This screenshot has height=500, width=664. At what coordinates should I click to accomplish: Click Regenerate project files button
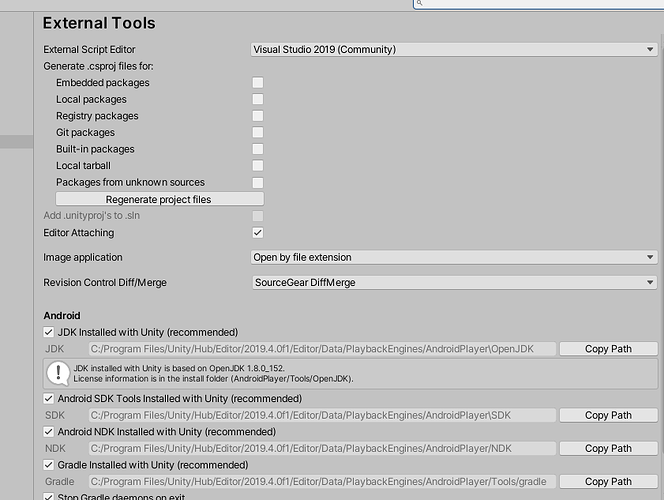[x=160, y=199]
